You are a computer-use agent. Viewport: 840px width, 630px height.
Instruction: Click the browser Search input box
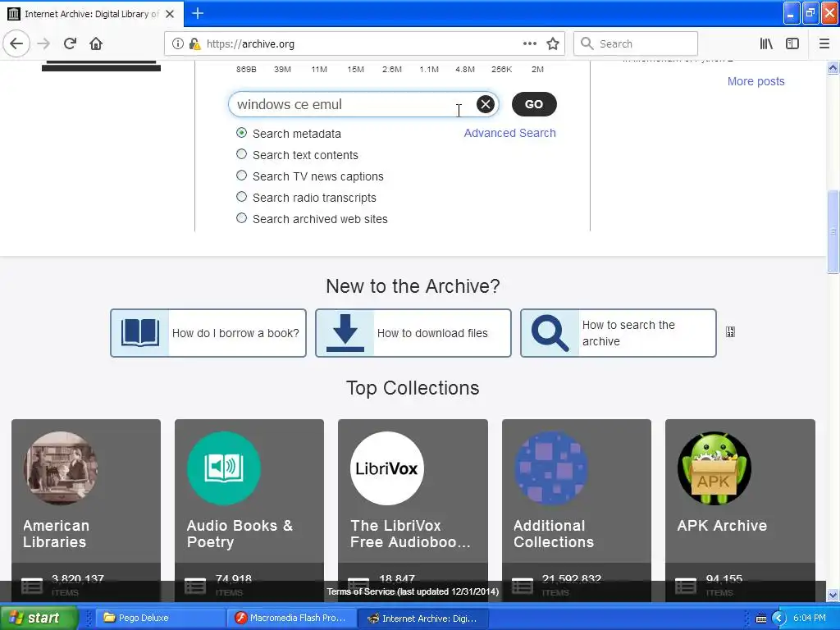point(636,43)
